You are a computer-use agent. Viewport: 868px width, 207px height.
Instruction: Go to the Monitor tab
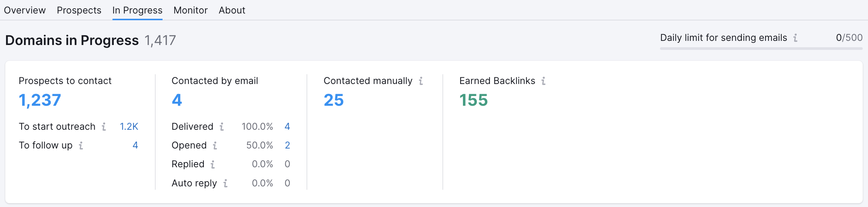point(190,10)
